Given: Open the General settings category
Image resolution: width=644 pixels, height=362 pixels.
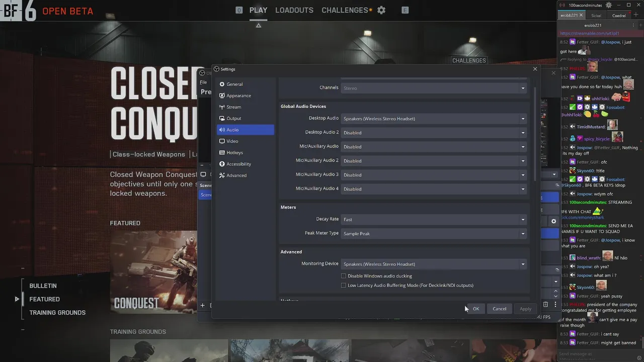Looking at the screenshot, I should (245, 84).
